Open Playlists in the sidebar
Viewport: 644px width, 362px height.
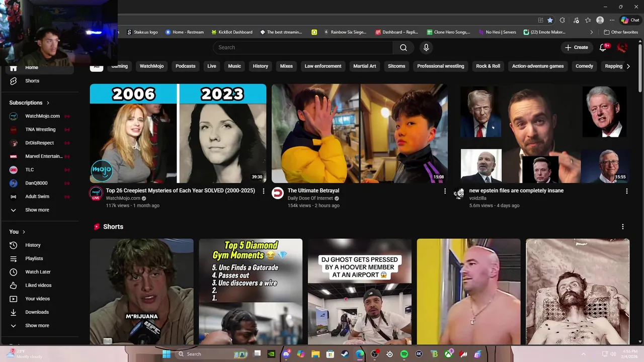point(39,258)
